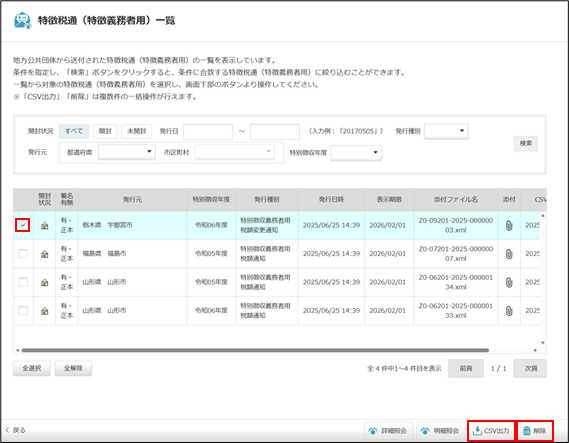
Task: Click the 明細照会 button
Action: 441,431
